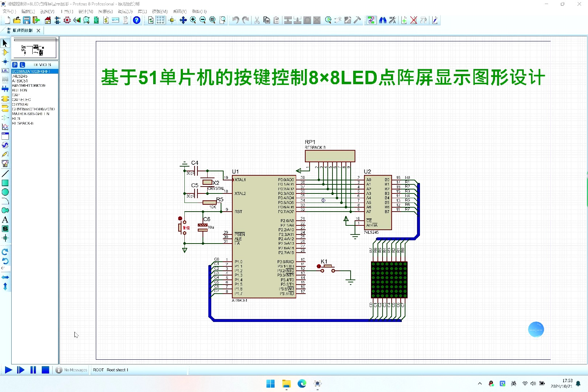Stop the simulation

pos(45,370)
